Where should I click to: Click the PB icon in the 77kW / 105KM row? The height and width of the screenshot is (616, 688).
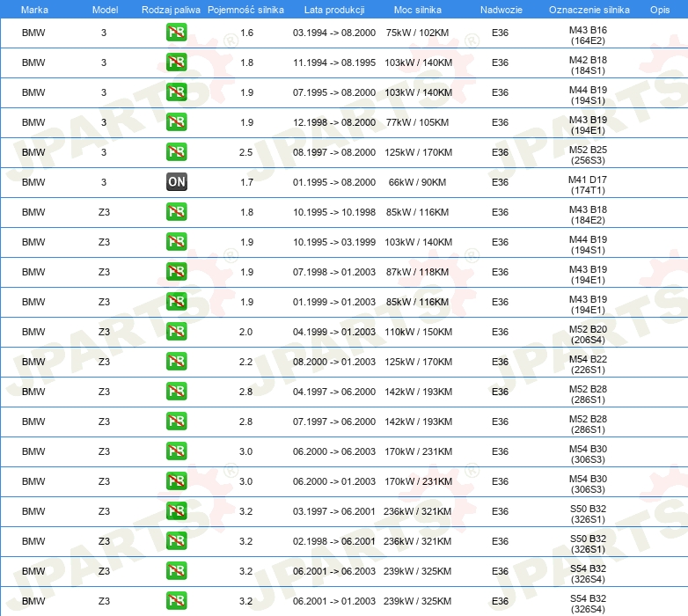(176, 122)
